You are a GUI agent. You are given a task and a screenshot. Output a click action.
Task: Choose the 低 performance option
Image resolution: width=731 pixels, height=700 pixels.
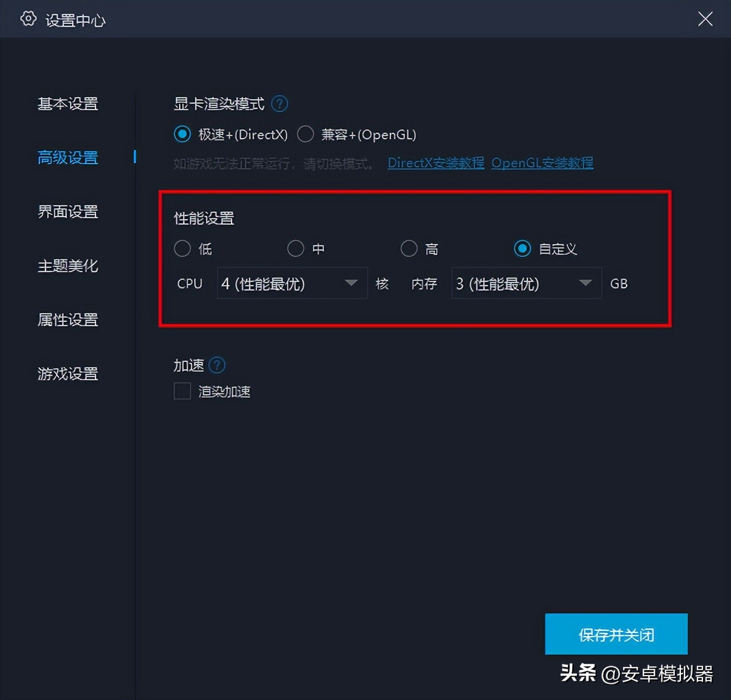coord(182,248)
